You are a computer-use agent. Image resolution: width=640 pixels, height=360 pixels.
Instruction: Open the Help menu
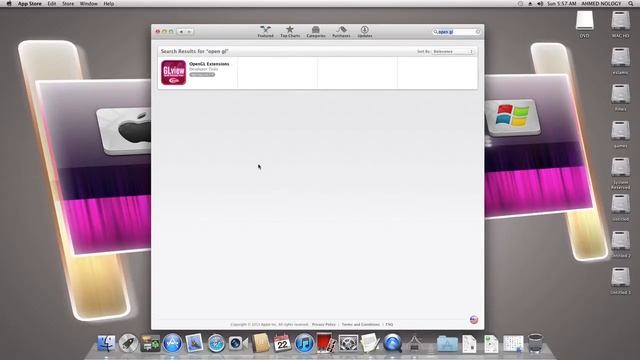(x=109, y=3)
